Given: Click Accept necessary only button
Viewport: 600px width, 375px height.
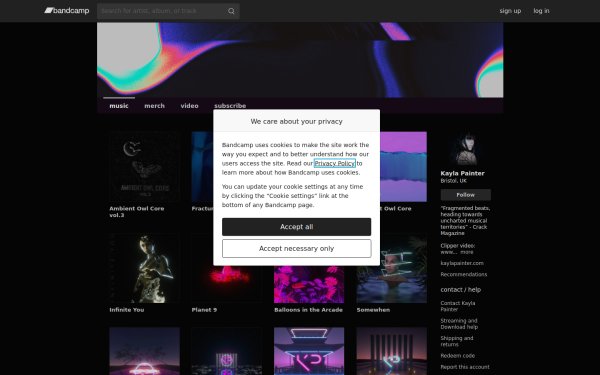Looking at the screenshot, I should [x=297, y=249].
